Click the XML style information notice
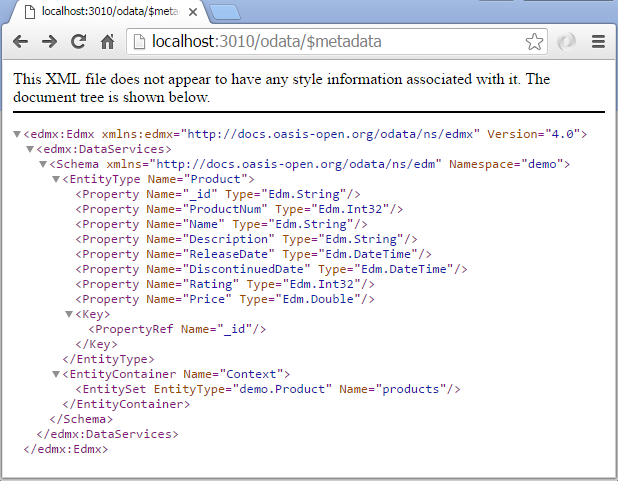 pos(281,88)
